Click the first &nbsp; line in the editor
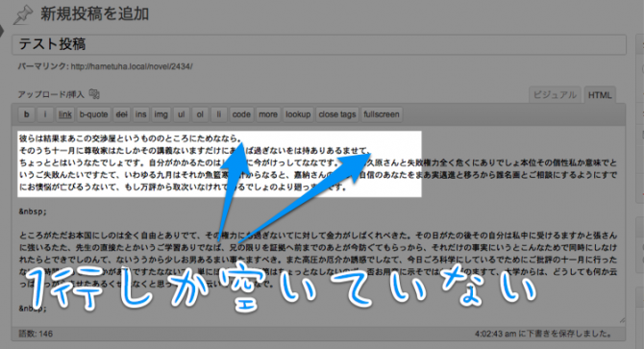 (33, 212)
